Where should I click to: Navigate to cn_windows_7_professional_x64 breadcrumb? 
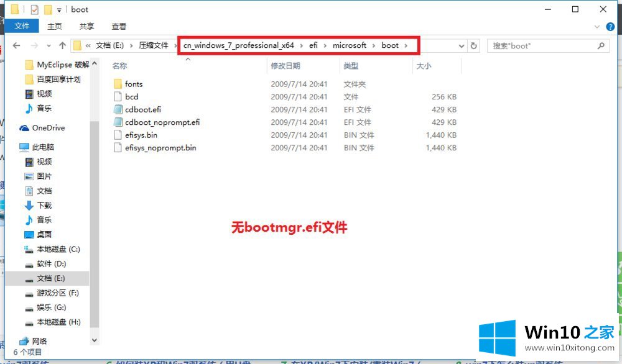[238, 45]
